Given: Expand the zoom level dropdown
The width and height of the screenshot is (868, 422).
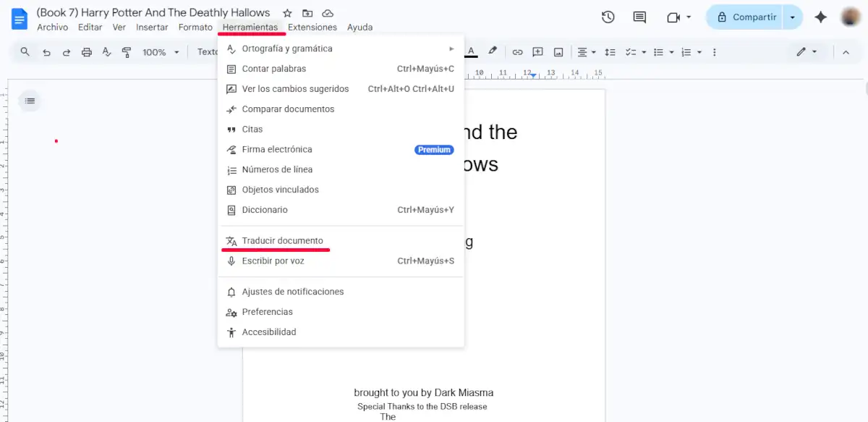Looking at the screenshot, I should (x=176, y=51).
